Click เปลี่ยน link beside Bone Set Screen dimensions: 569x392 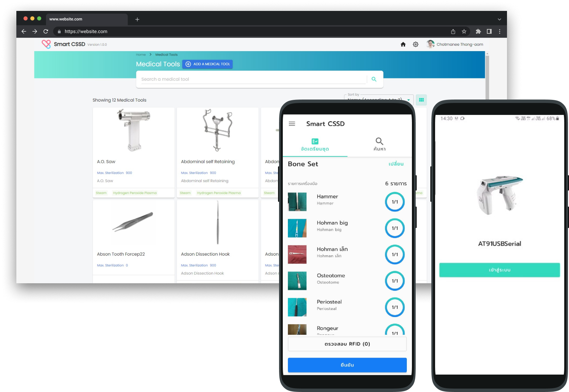[x=396, y=164]
